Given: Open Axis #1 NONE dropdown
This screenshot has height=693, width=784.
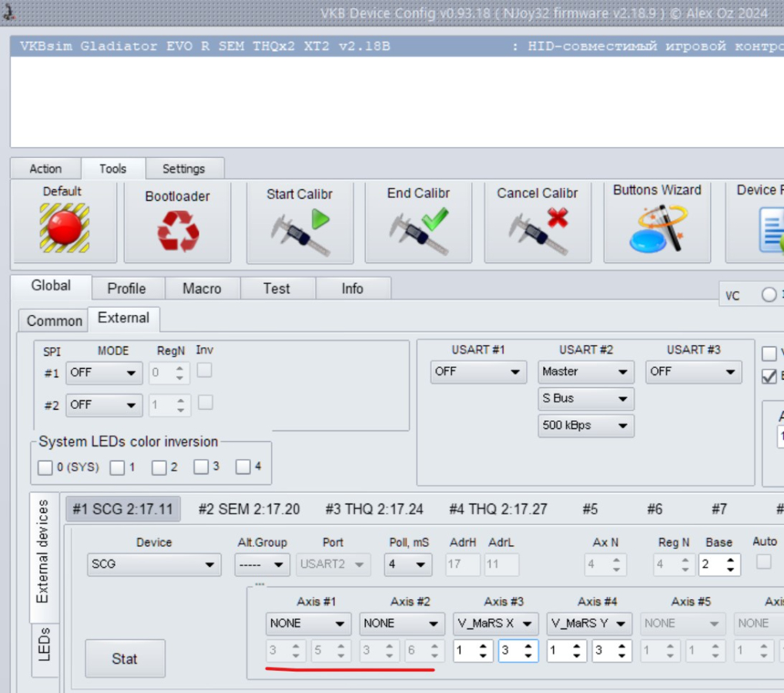Looking at the screenshot, I should pos(309,624).
